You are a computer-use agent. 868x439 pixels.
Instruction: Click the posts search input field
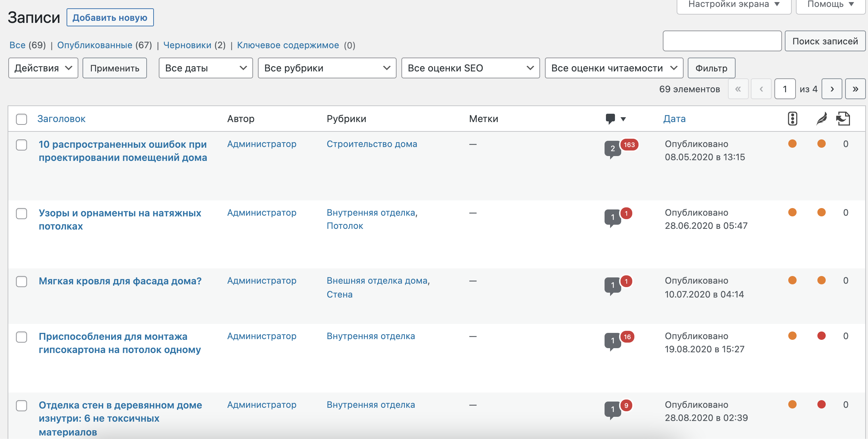pyautogui.click(x=722, y=41)
